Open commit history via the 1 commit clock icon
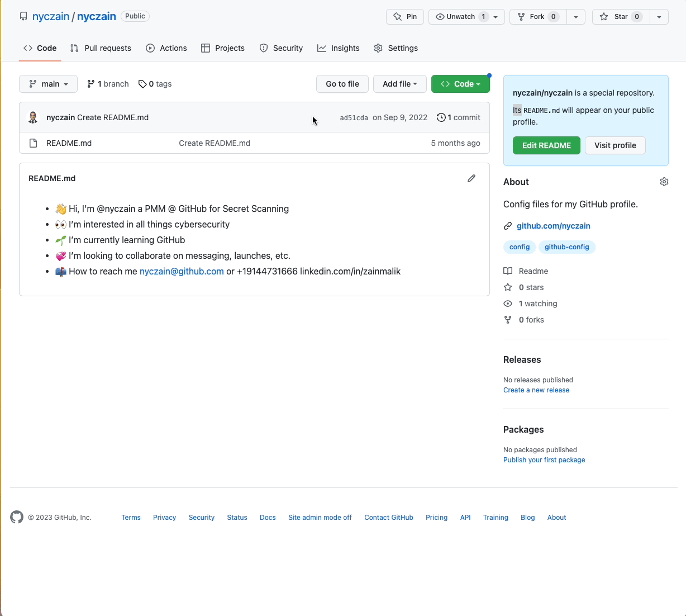The image size is (686, 616). 441,117
